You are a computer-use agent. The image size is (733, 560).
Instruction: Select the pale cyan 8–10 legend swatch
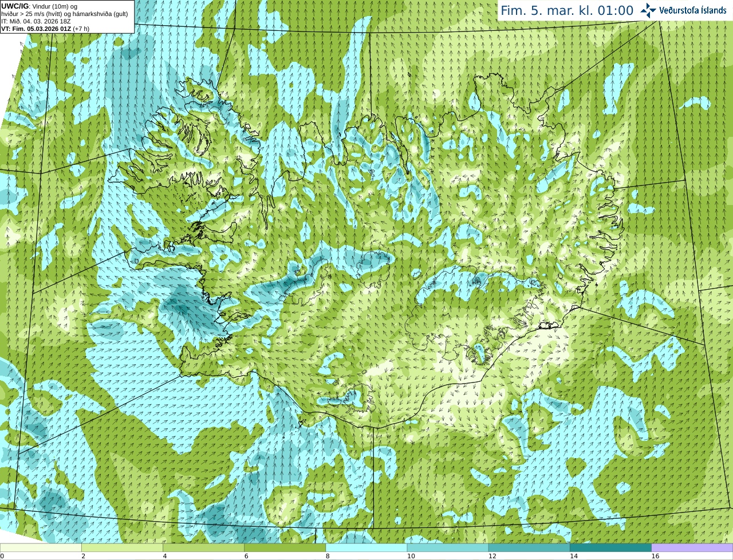[366, 548]
